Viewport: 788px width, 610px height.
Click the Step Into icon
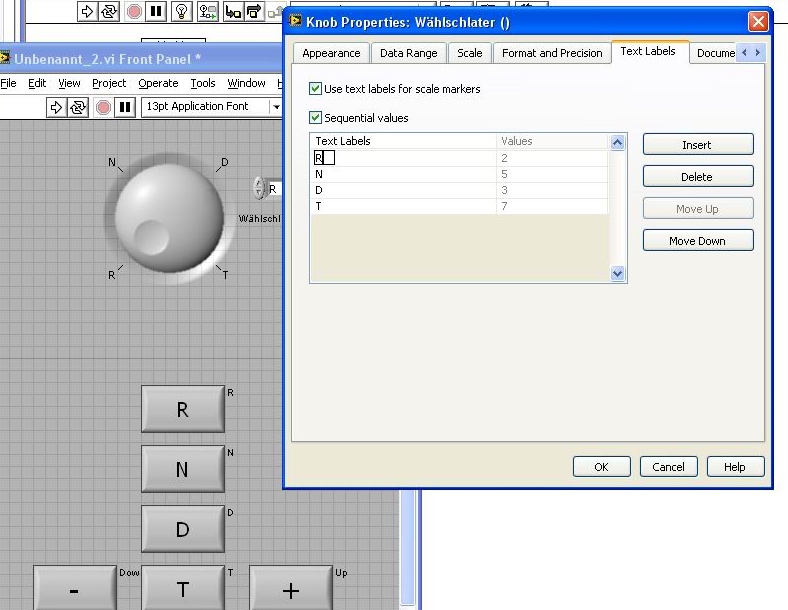pyautogui.click(x=233, y=11)
